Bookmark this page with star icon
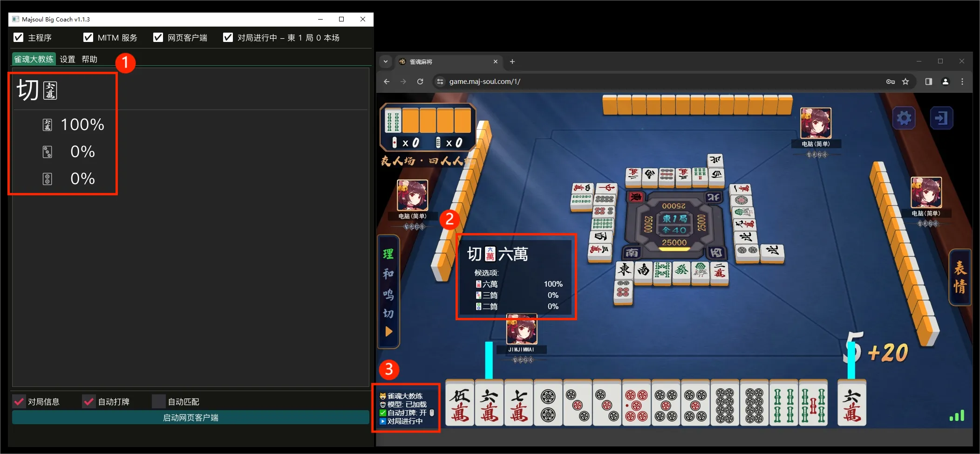 (x=905, y=82)
